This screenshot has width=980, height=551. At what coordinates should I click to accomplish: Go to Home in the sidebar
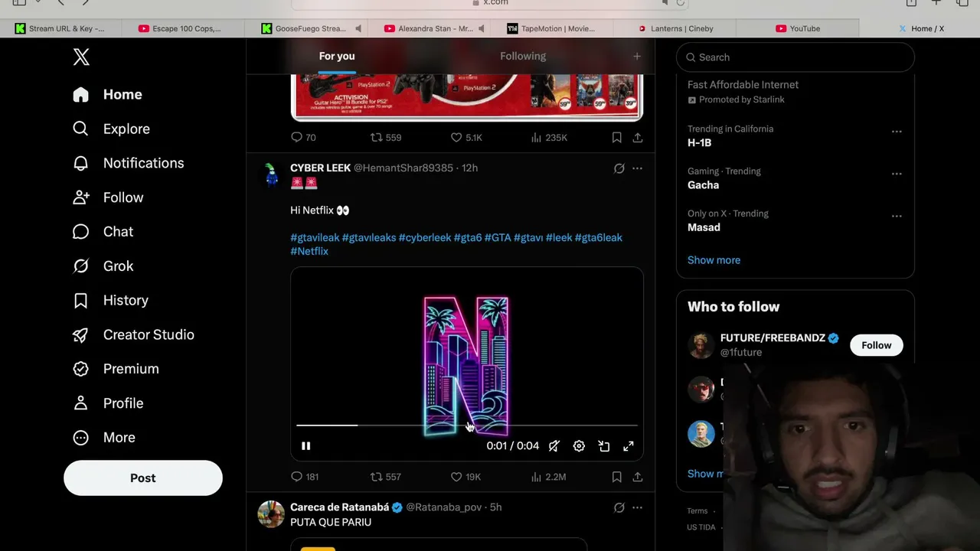107,95
